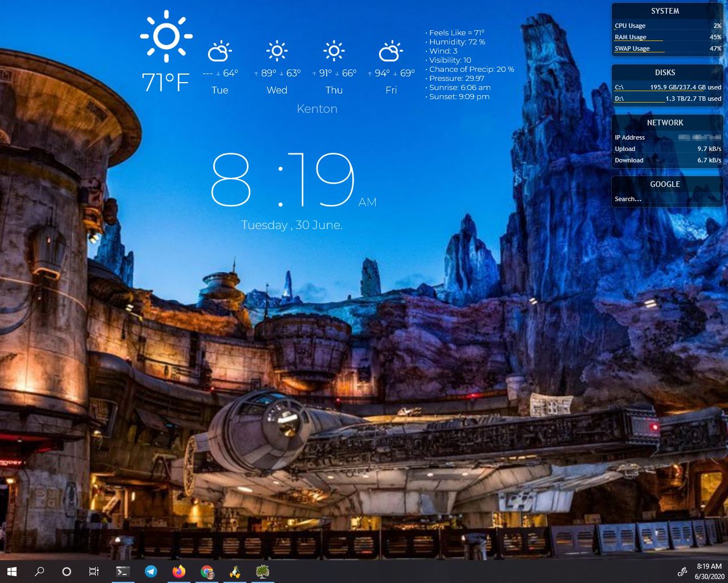Screen dimensions: 728x583
Task: Open taskbar search magnifier
Action: tap(39, 572)
